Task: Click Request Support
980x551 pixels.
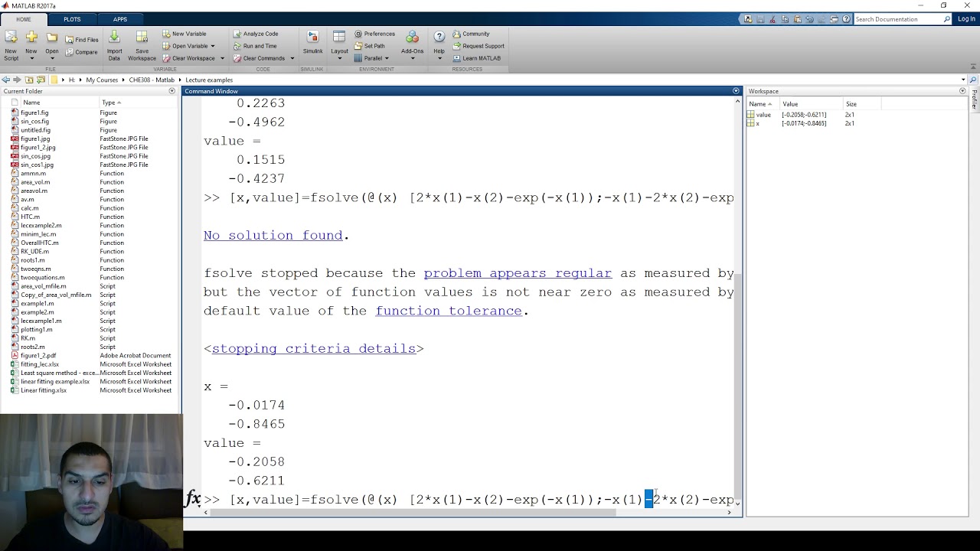Action: pyautogui.click(x=478, y=46)
